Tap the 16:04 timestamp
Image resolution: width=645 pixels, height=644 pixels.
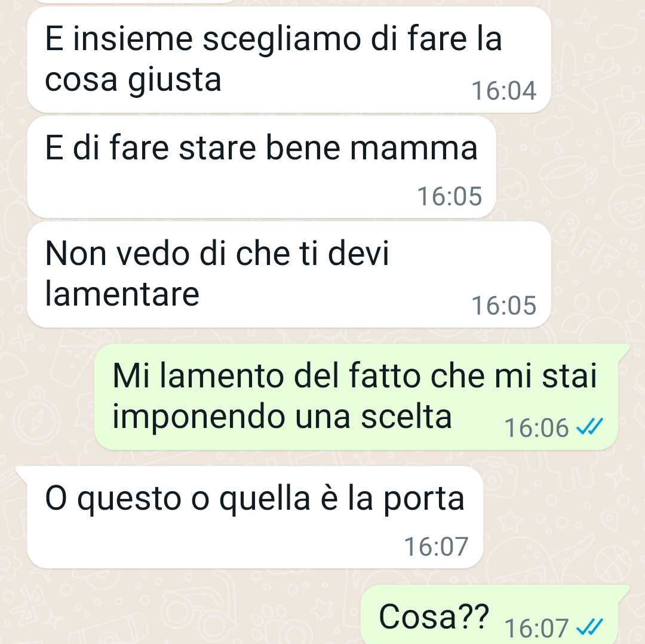(503, 90)
